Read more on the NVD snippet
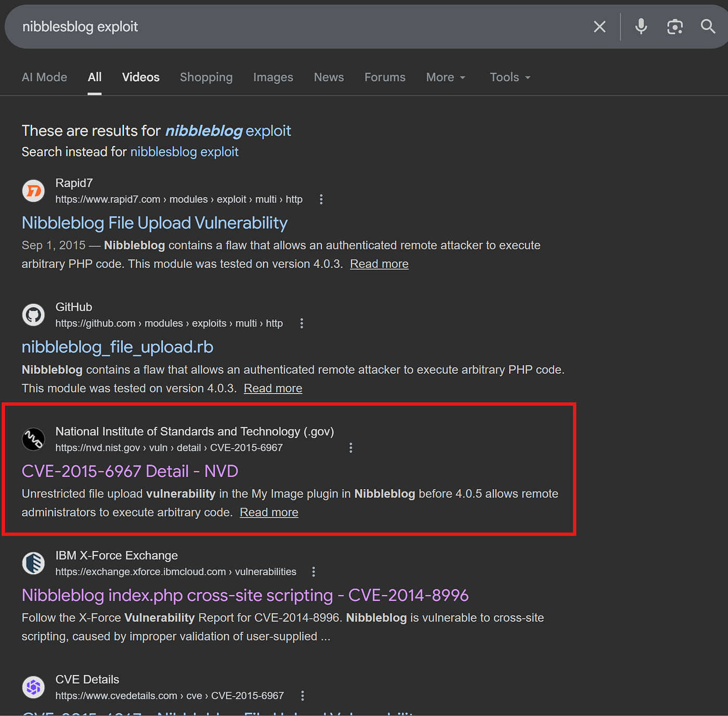This screenshot has height=716, width=728. pyautogui.click(x=269, y=513)
